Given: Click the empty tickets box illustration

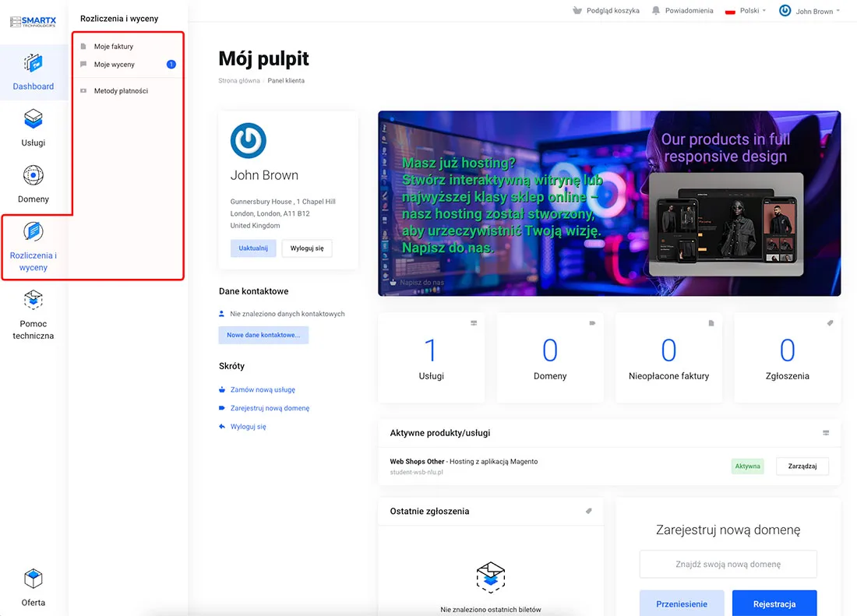Looking at the screenshot, I should coord(491,577).
